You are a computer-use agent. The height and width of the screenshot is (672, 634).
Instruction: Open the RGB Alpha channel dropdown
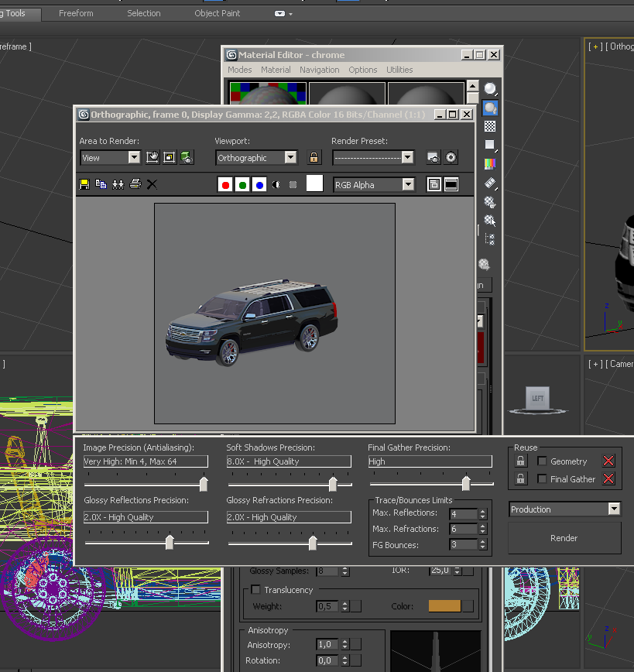click(374, 185)
